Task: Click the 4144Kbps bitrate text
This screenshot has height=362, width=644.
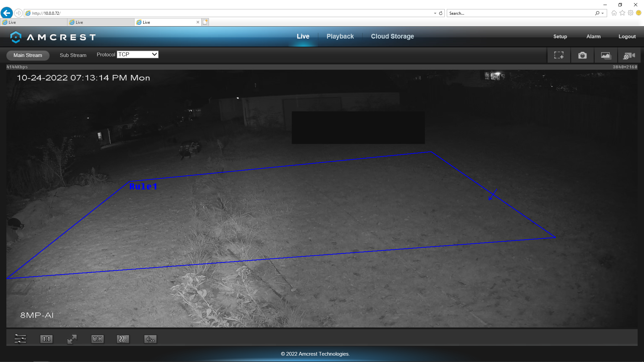Action: [x=17, y=67]
